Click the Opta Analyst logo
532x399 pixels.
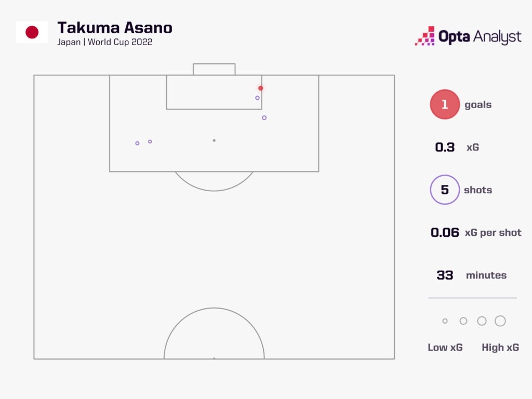click(x=468, y=36)
